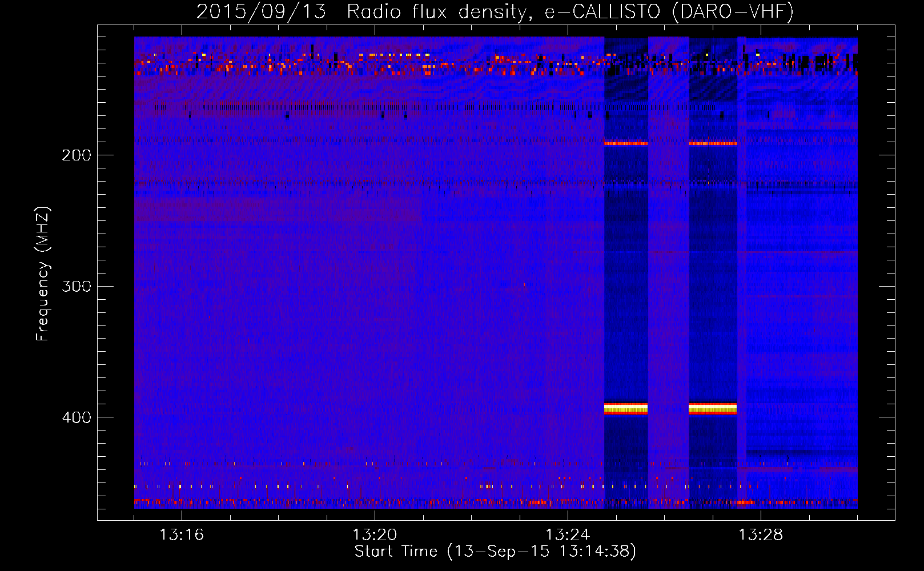This screenshot has height=571, width=924.
Task: Click the first bright yellow-white band near 400 MHz
Action: [626, 408]
